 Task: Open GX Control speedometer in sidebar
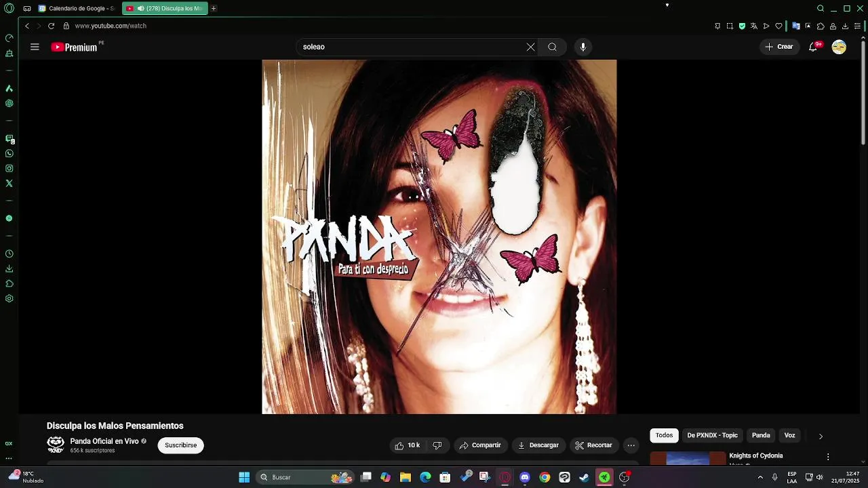click(9, 38)
